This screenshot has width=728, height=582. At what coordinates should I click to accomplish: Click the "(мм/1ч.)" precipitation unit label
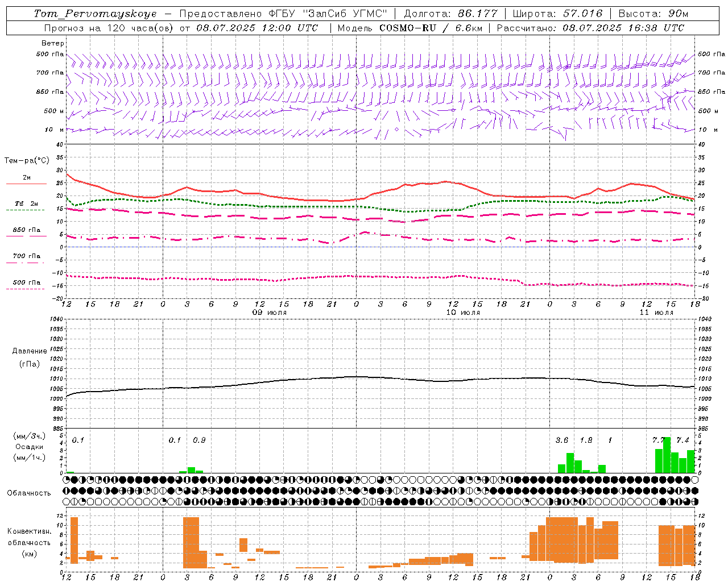(x=30, y=458)
